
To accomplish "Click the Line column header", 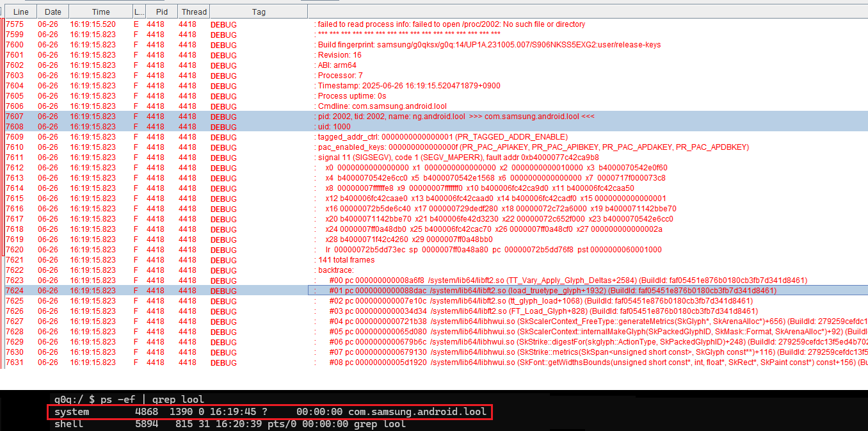I will (20, 12).
